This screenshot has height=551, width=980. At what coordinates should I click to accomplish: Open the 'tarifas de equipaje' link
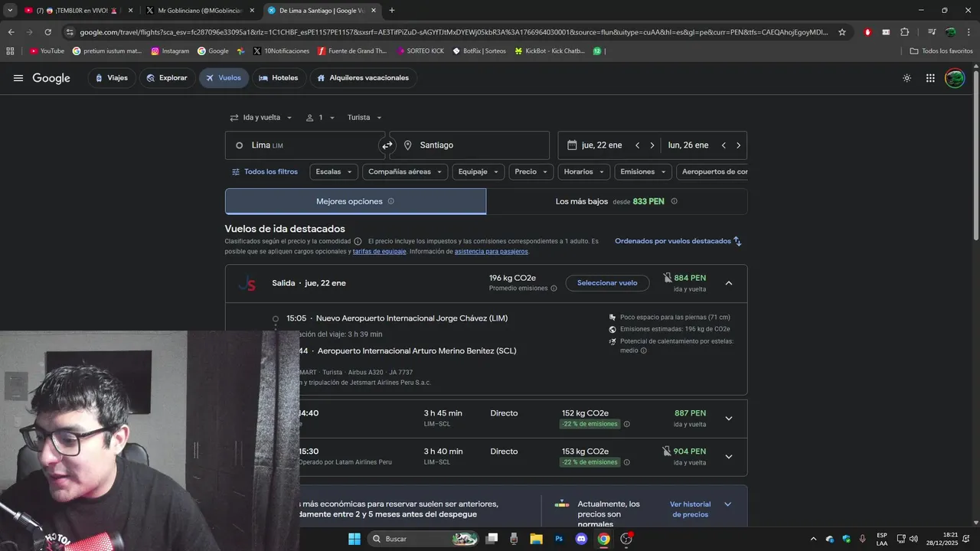tap(380, 252)
